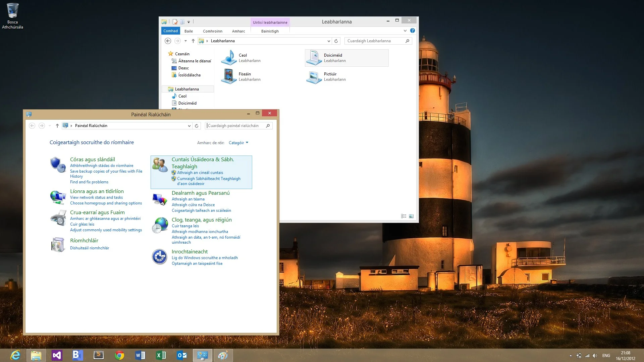Go up one level in Painéal Rialúcháin
The height and width of the screenshot is (362, 644).
tap(57, 126)
